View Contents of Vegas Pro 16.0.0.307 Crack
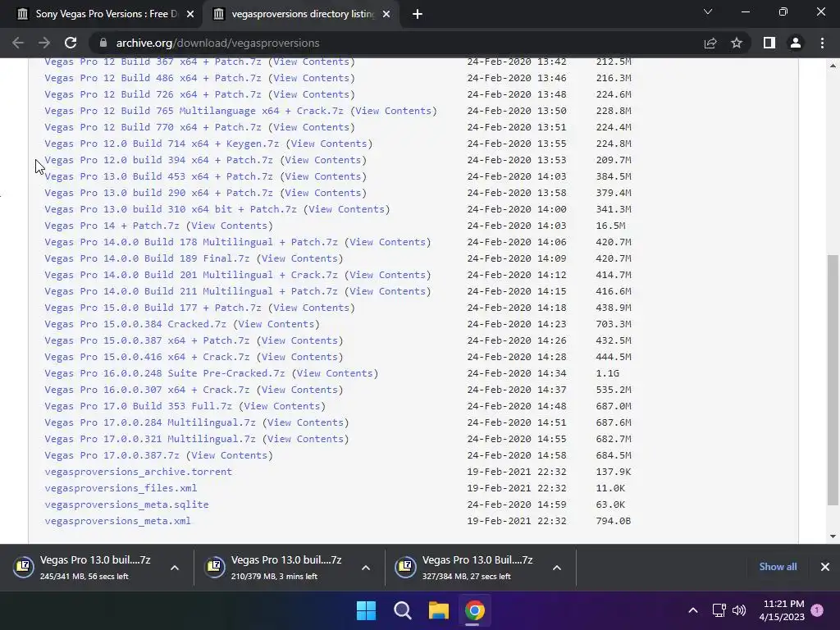840x630 pixels. 299,390
